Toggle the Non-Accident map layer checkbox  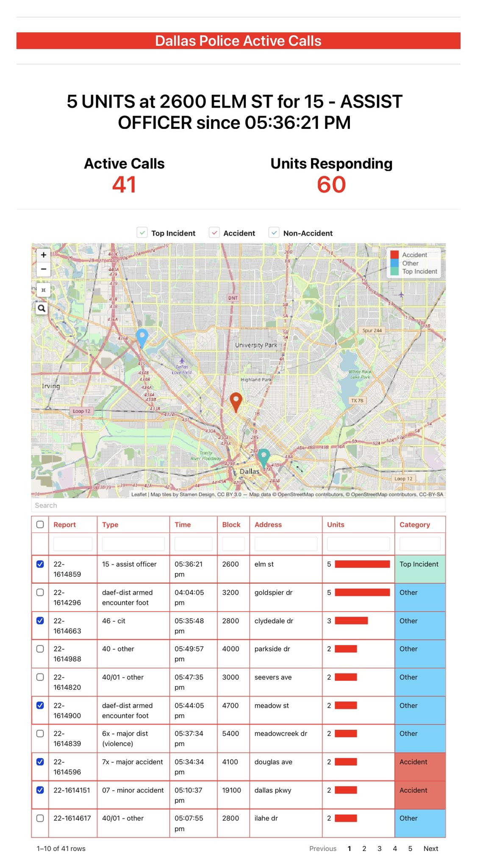point(275,233)
